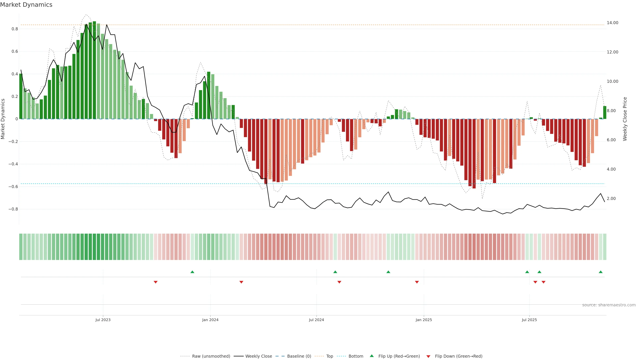
Task: Click the Market Dynamics chart title
Action: [x=26, y=5]
